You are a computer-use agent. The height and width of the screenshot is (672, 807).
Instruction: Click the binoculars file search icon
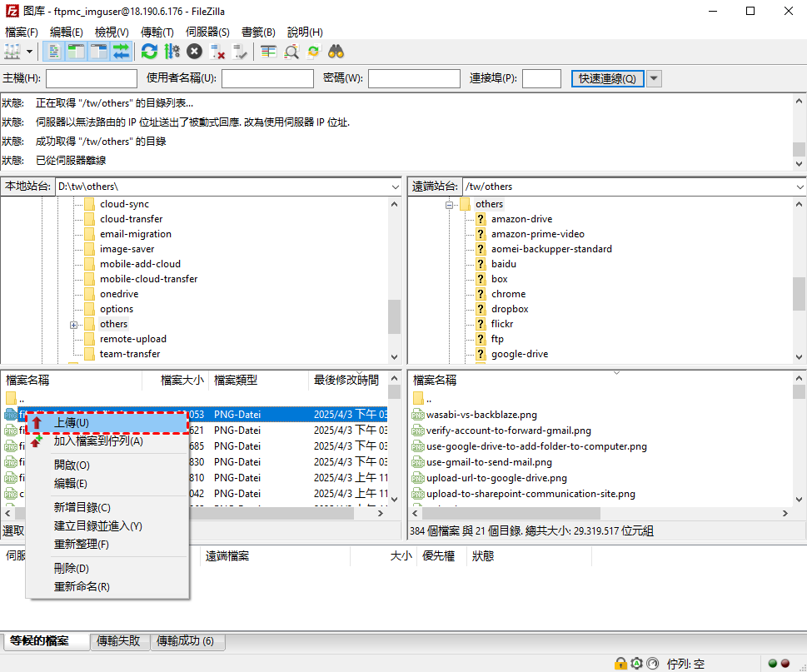coord(336,52)
